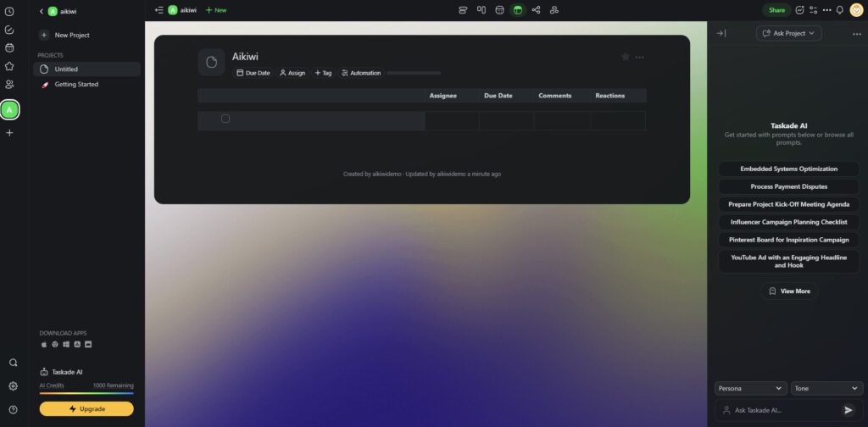Check the empty task row checkbox
This screenshot has height=427, width=868.
click(x=225, y=119)
